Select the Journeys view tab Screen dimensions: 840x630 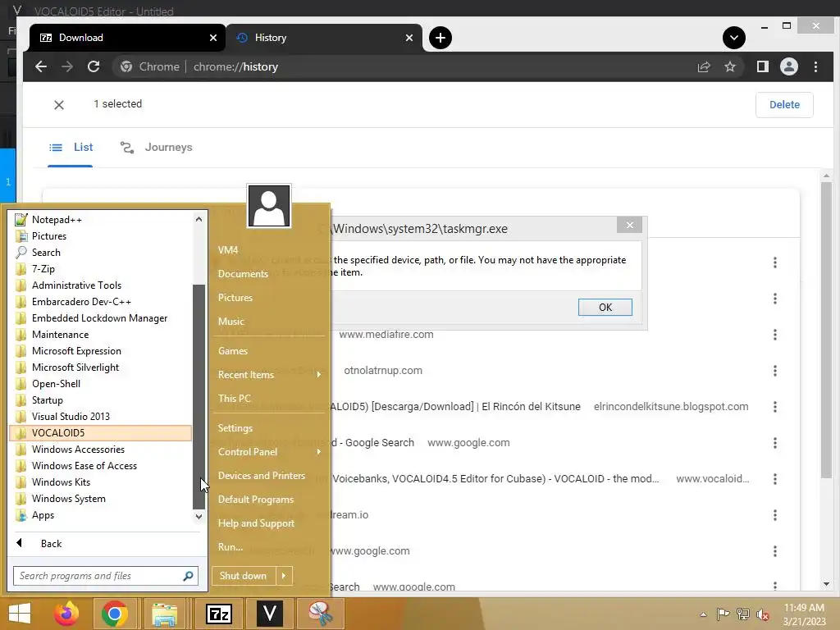156,148
